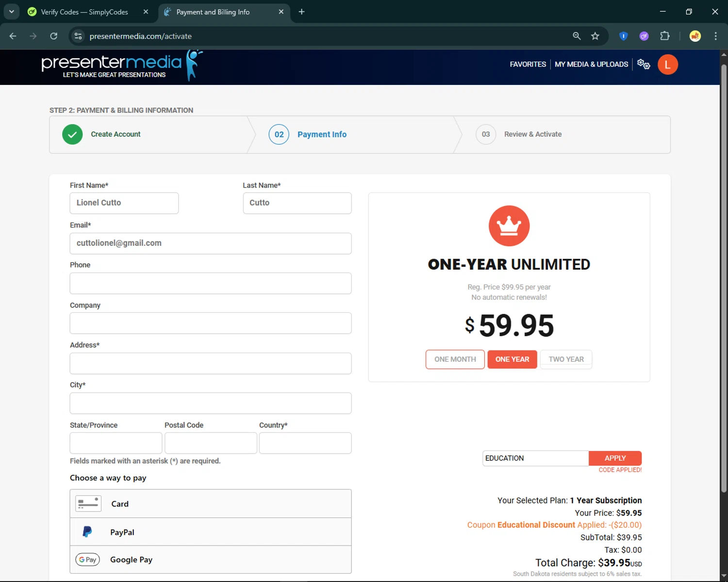Click the Payment Info step label
Screen dimensions: 728x582
pyautogui.click(x=322, y=134)
